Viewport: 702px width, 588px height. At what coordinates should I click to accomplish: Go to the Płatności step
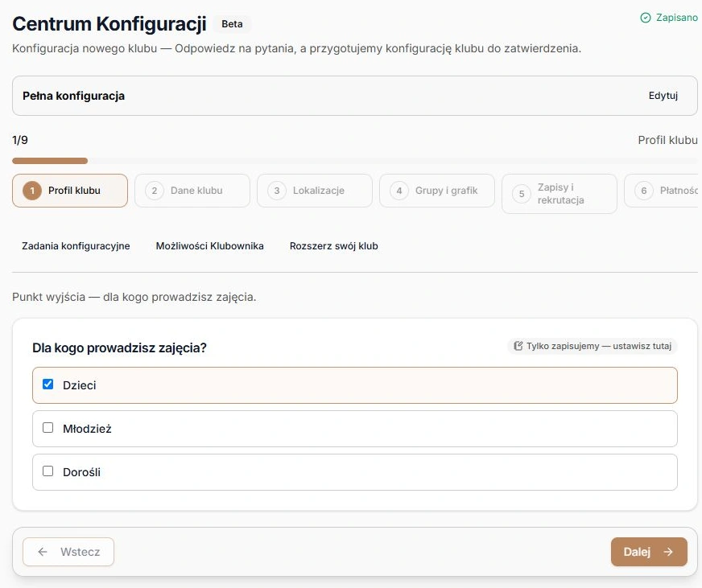point(663,191)
